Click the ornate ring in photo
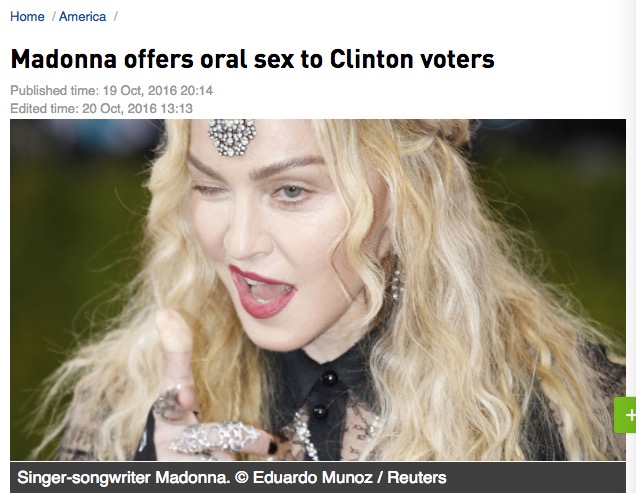 coord(215,438)
